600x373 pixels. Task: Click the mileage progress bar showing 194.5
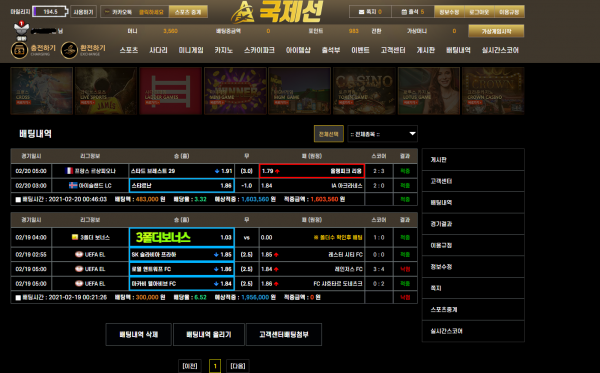coord(50,12)
